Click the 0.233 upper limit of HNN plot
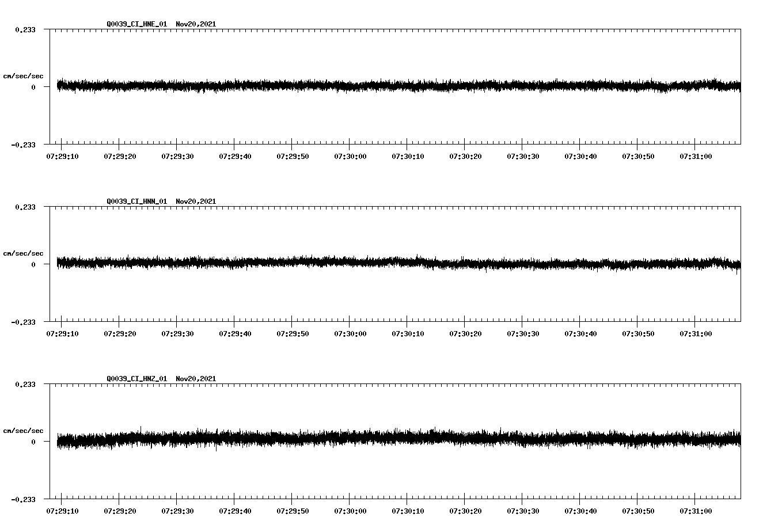 25,207
